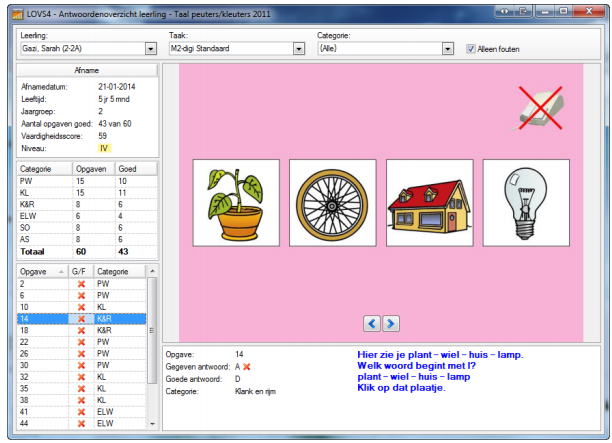This screenshot has height=443, width=612.
Task: Select opgave 2 row
Action: tap(82, 284)
